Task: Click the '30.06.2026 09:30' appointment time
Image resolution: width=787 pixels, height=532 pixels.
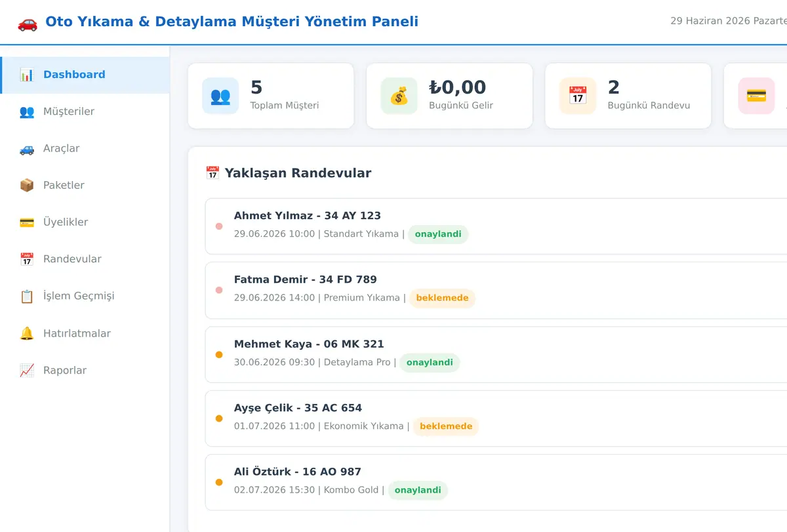Action: (x=274, y=362)
